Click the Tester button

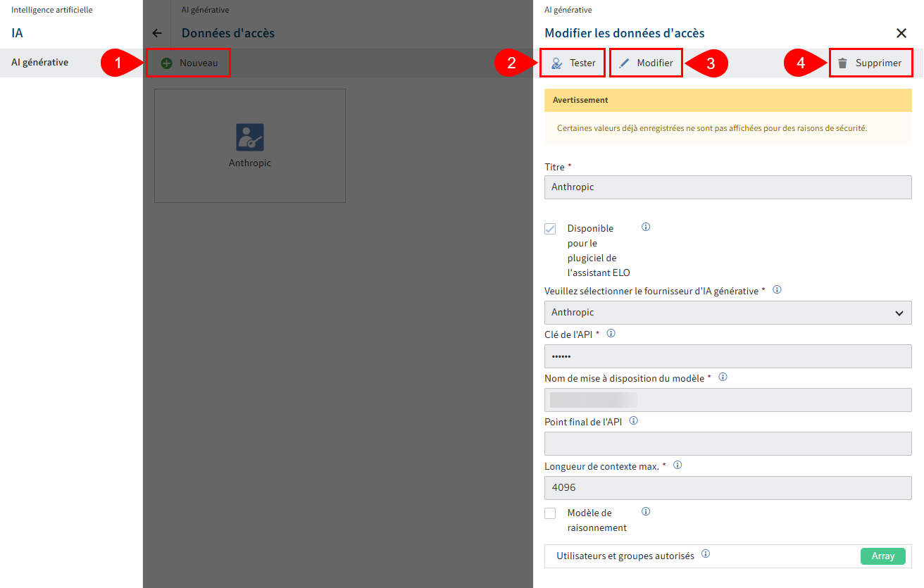coord(573,63)
